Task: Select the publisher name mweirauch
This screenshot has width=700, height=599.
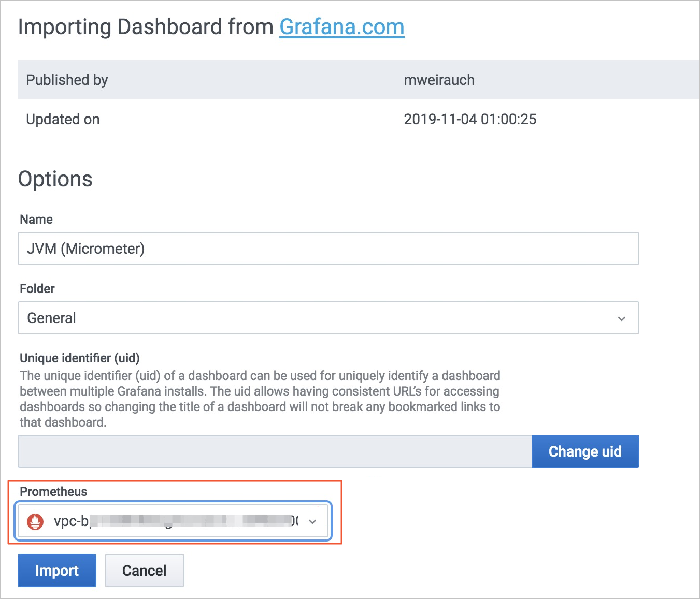Action: tap(439, 80)
